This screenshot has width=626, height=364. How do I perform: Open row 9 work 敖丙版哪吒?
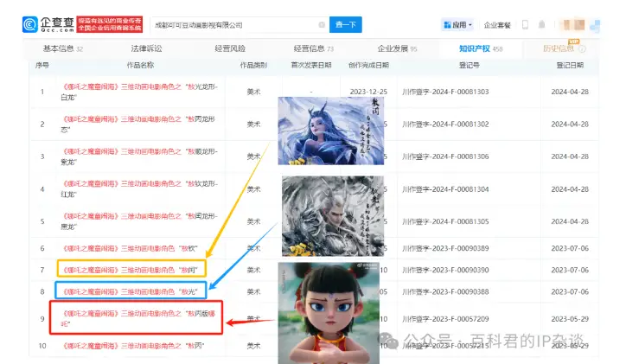pos(138,318)
